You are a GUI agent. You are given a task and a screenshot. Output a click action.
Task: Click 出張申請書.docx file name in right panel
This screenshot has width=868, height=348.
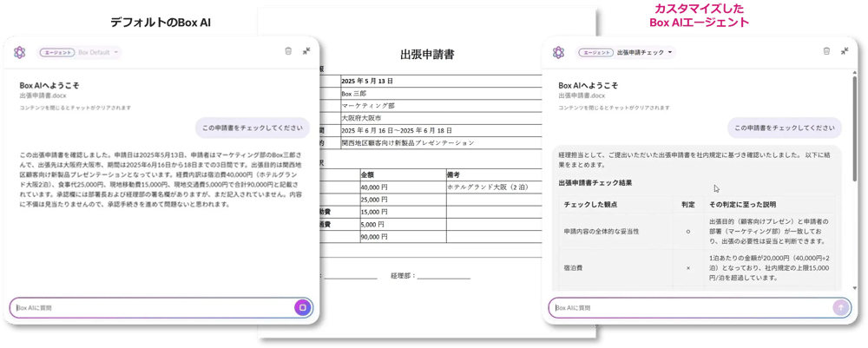click(x=582, y=95)
